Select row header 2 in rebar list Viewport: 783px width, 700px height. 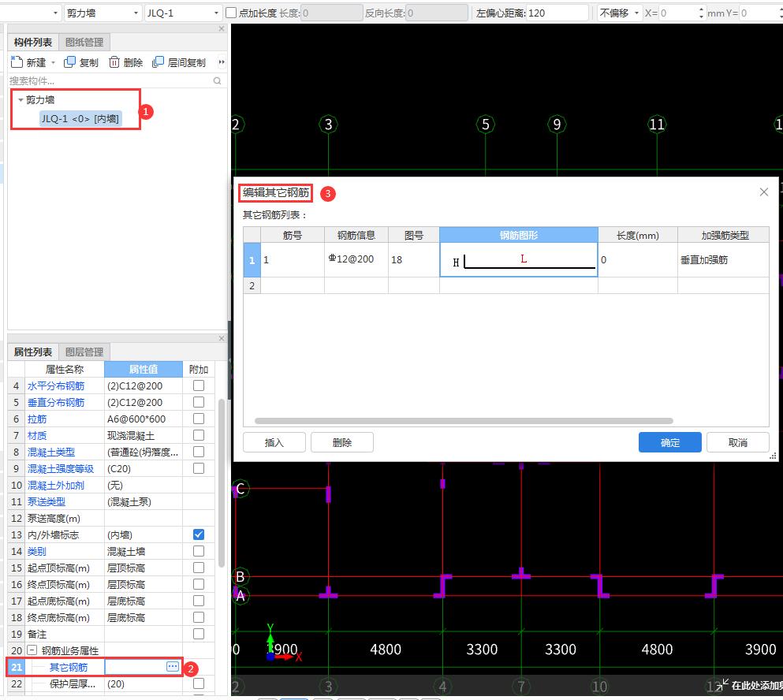[x=252, y=285]
